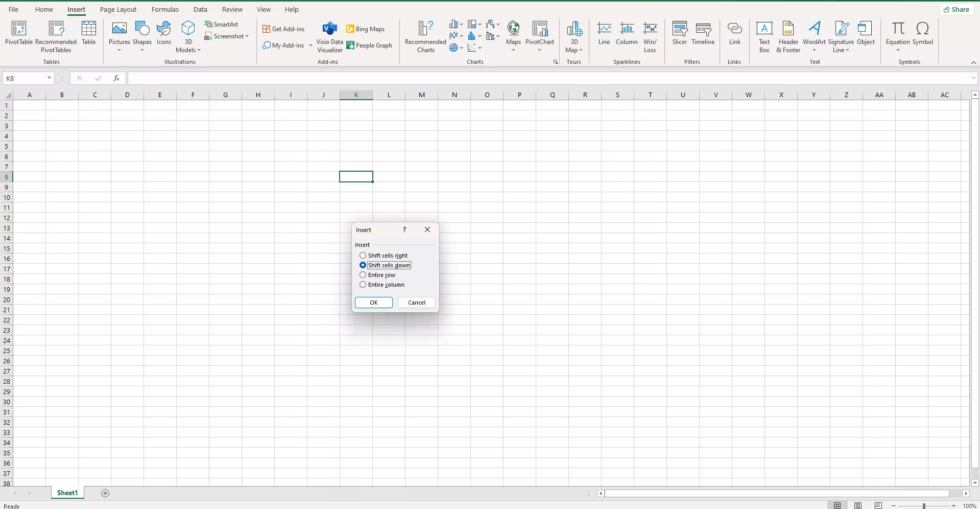Launch Visio Data Visualizer add-in
This screenshot has height=509, width=980.
coord(330,37)
